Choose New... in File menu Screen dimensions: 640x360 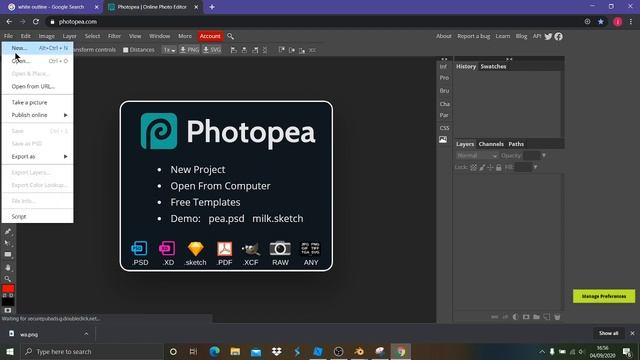coord(38,48)
